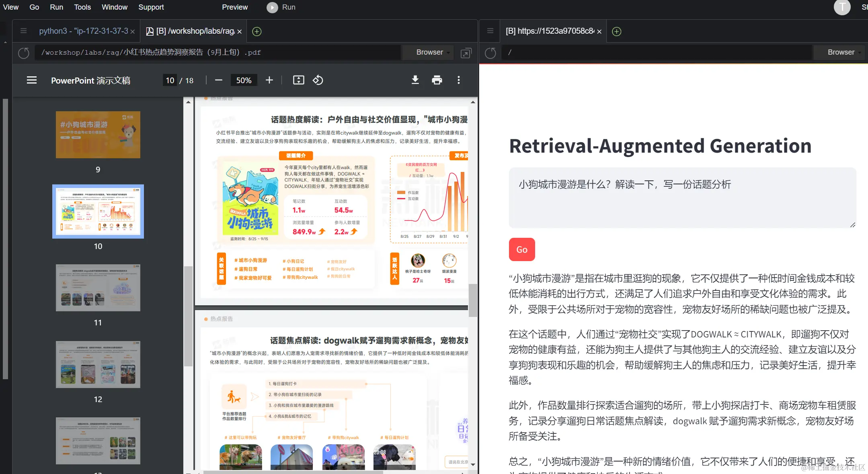Viewport: 868px width, 474px height.
Task: Open the user avatar T icon
Action: pyautogui.click(x=842, y=7)
